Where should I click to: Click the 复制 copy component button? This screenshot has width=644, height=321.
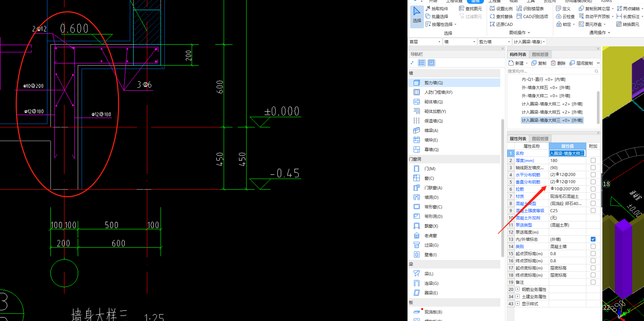(x=539, y=63)
